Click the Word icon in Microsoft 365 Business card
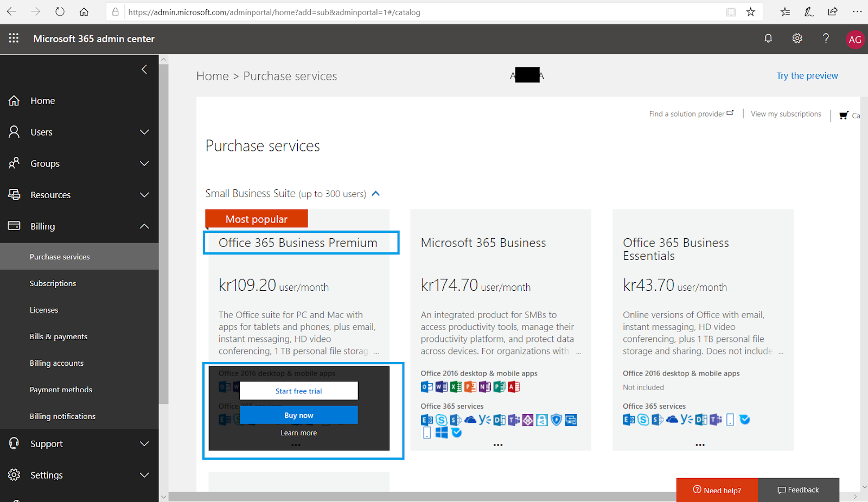Viewport: 868px width, 502px height. 442,387
